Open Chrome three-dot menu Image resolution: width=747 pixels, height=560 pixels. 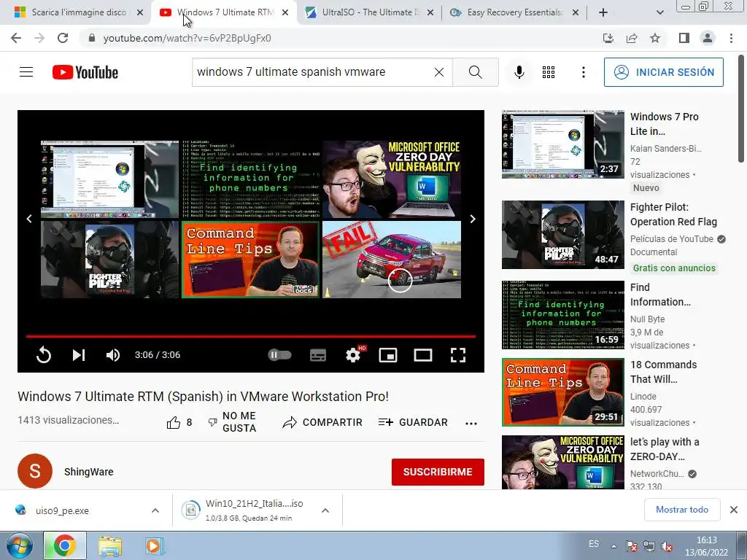click(x=731, y=38)
